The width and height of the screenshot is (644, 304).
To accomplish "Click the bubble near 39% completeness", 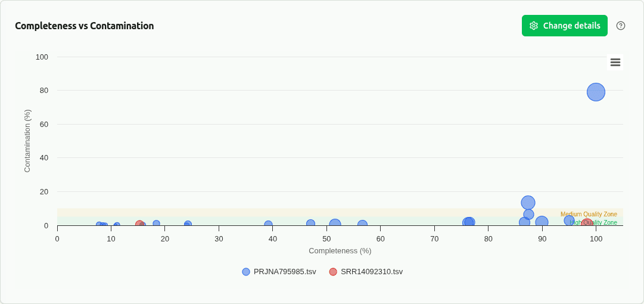I will [x=268, y=225].
